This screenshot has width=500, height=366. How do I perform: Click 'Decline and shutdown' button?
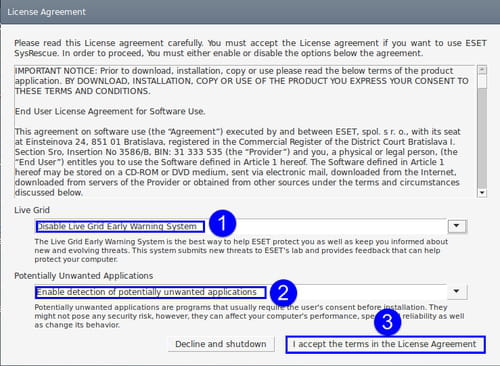pos(221,344)
